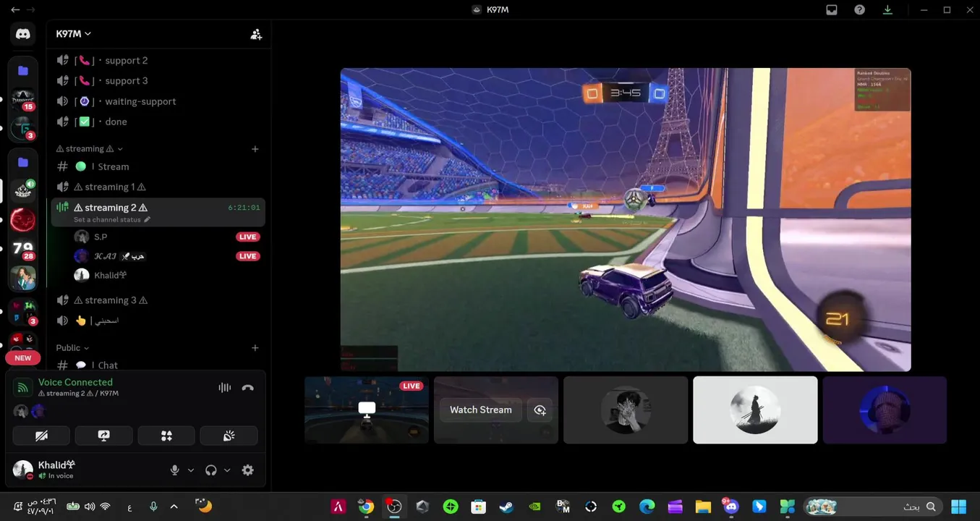
Task: Start an activity with the shapes icon
Action: click(x=166, y=436)
